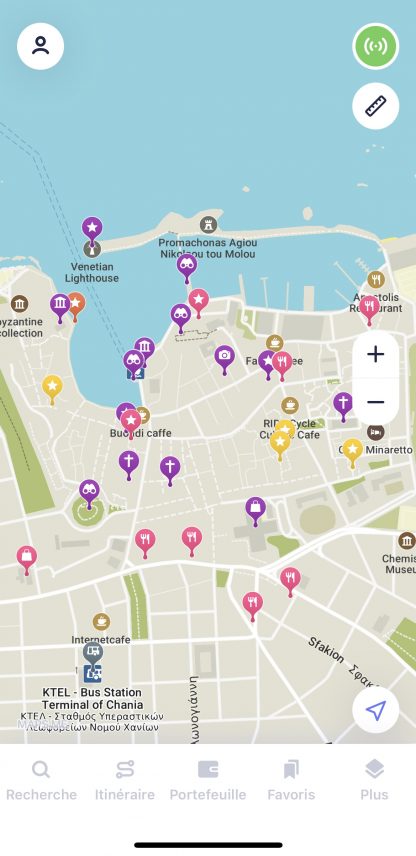The image size is (416, 856).
Task: Tap the Internetcafe coffee marker
Action: (x=101, y=621)
